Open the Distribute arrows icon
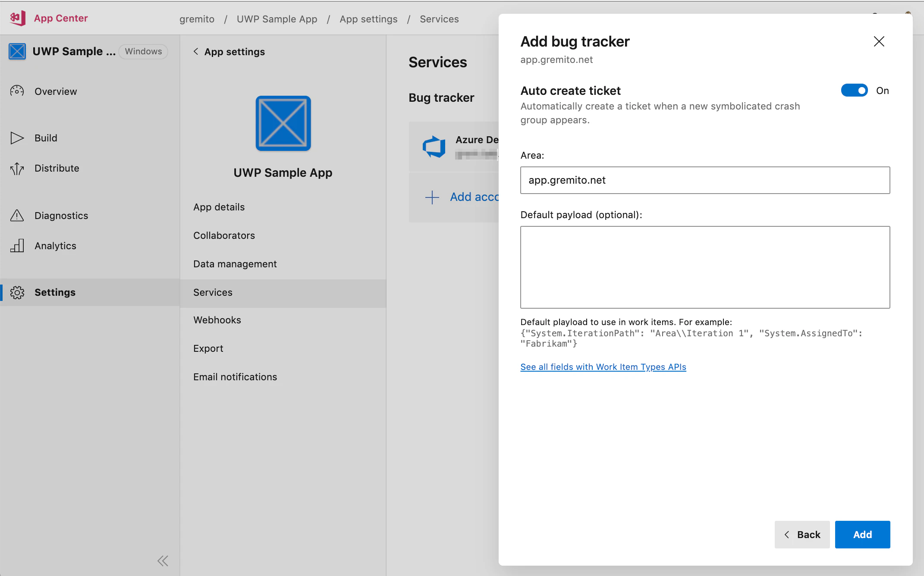The image size is (924, 576). [x=17, y=168]
